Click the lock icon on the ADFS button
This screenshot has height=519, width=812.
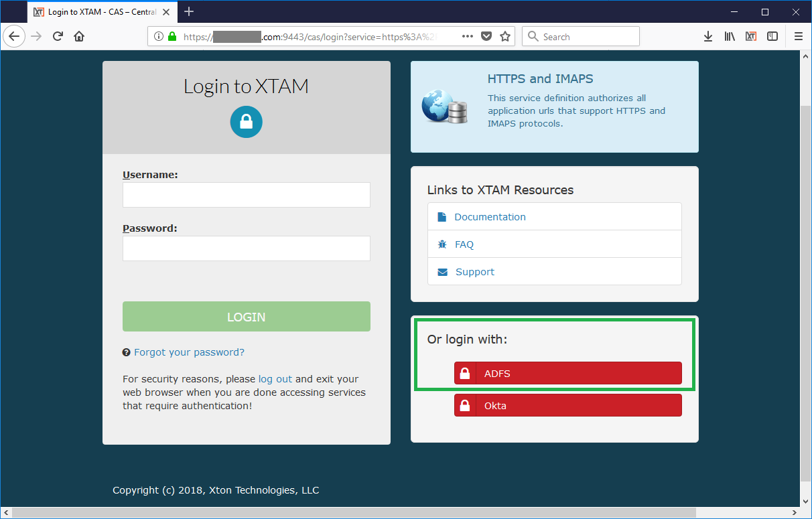[465, 373]
